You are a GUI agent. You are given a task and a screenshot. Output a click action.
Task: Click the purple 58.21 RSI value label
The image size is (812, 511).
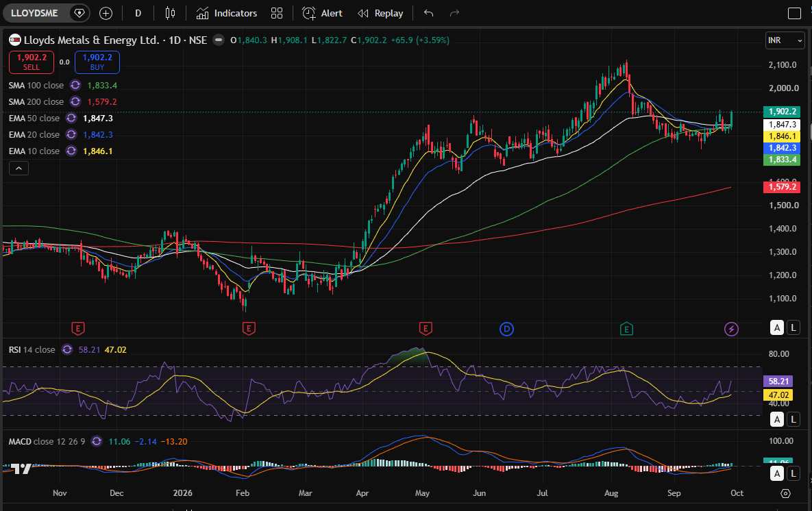click(778, 381)
